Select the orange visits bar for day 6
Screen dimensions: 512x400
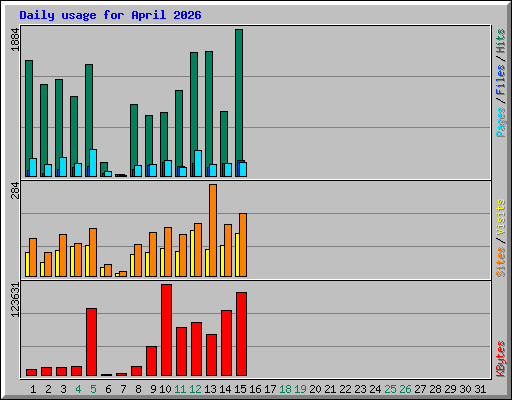(x=108, y=270)
